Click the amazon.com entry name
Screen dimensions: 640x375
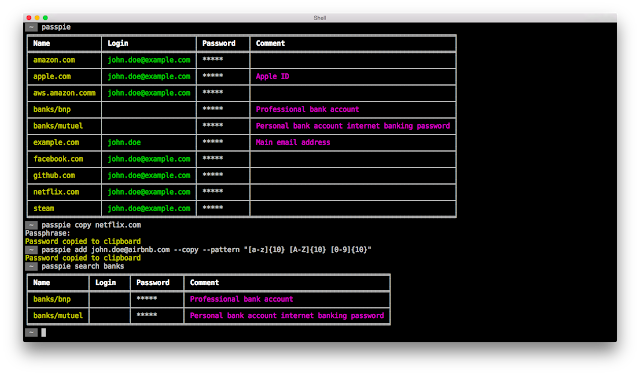click(x=54, y=60)
